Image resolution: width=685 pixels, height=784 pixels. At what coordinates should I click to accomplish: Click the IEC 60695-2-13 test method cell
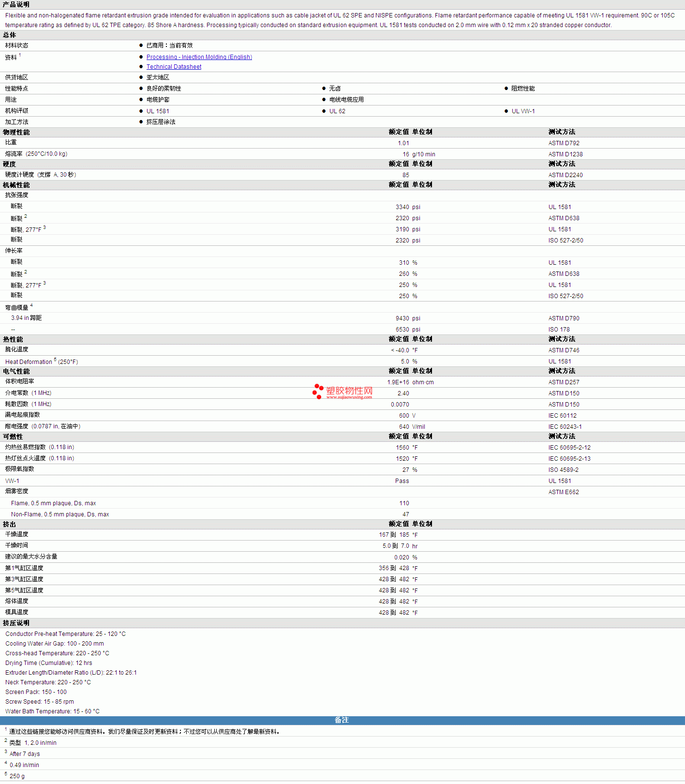pos(569,459)
